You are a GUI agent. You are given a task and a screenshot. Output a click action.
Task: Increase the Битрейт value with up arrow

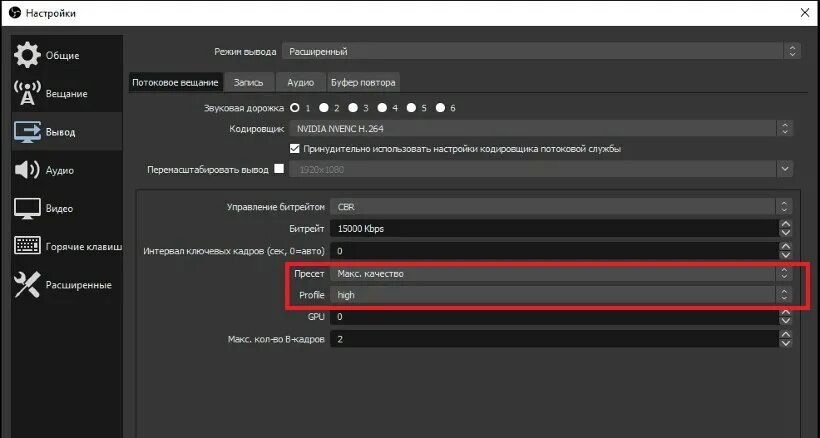point(785,224)
